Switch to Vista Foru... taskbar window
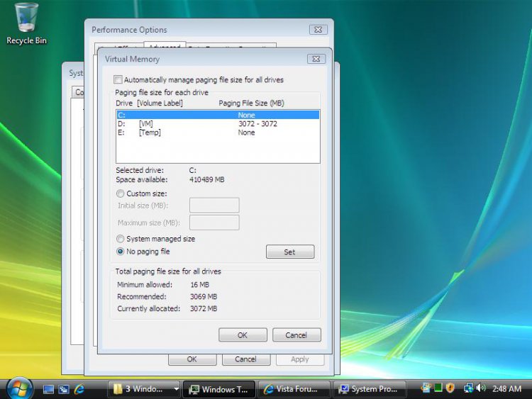The height and width of the screenshot is (399, 532). [x=294, y=389]
